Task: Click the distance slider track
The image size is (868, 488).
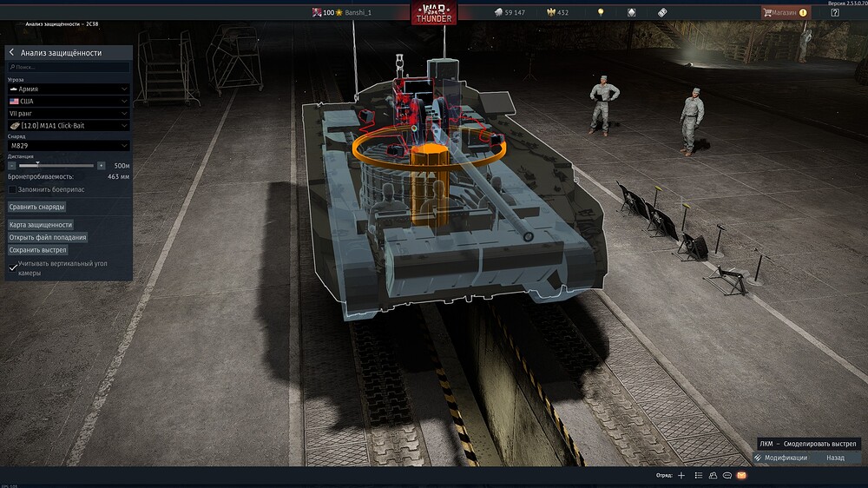Action: pos(56,165)
